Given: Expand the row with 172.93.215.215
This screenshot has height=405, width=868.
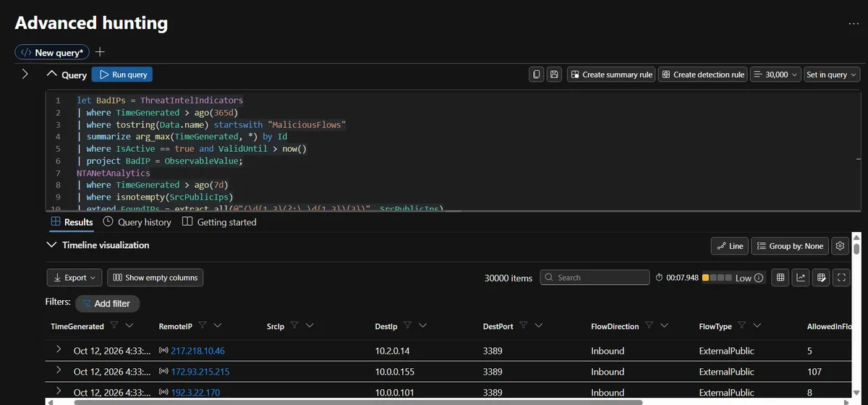Looking at the screenshot, I should (59, 371).
